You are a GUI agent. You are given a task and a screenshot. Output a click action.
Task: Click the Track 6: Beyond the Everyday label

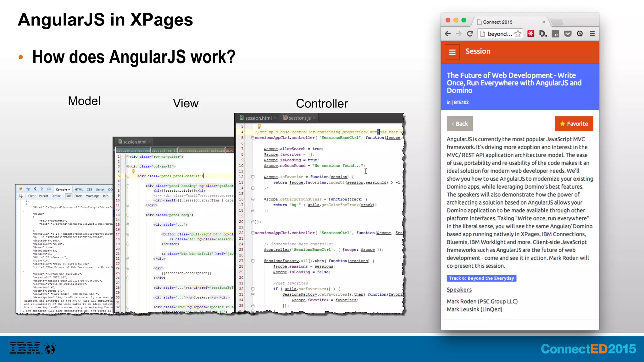pos(481,278)
